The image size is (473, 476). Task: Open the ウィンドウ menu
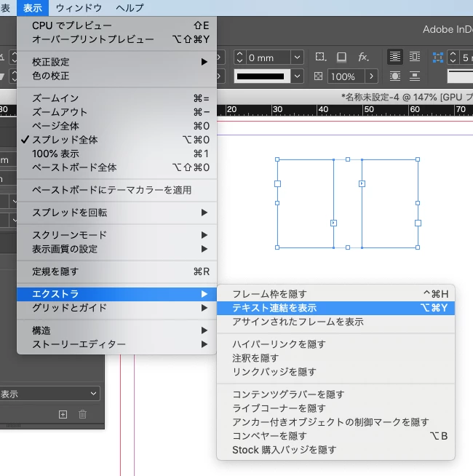[79, 8]
